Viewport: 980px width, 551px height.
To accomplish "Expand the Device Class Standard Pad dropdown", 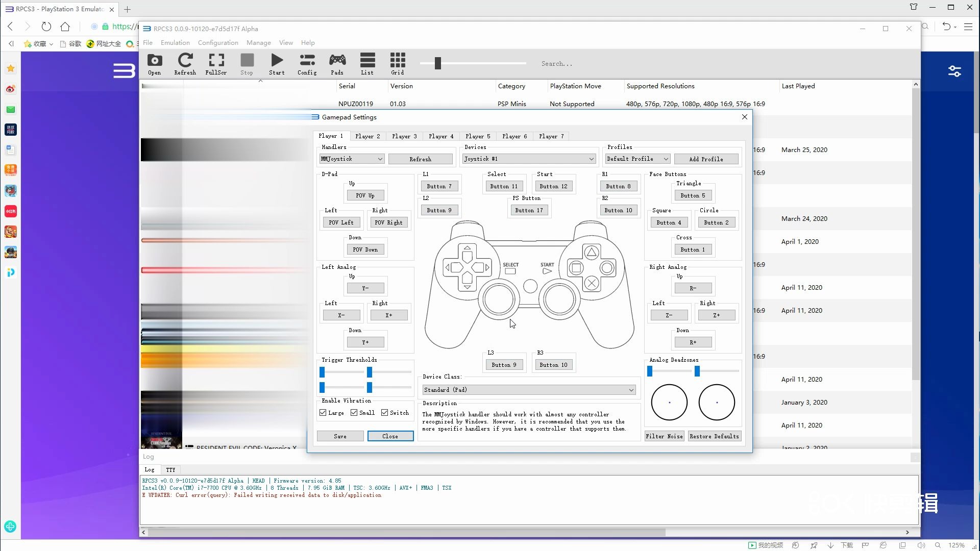I will click(x=629, y=390).
